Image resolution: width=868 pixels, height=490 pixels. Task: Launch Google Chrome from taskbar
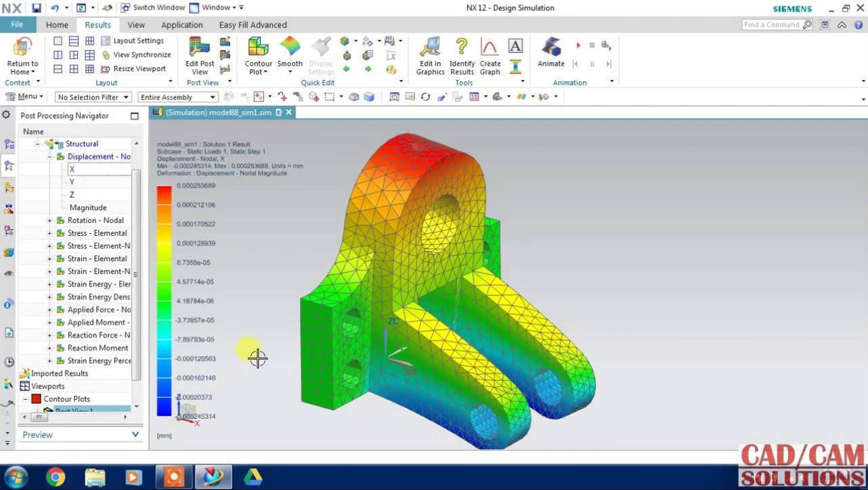56,477
